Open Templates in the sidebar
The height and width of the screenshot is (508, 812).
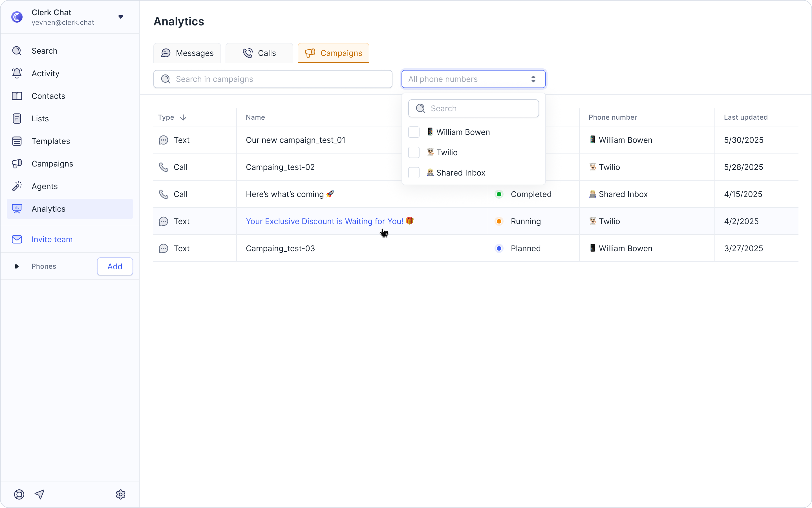[x=70, y=141]
